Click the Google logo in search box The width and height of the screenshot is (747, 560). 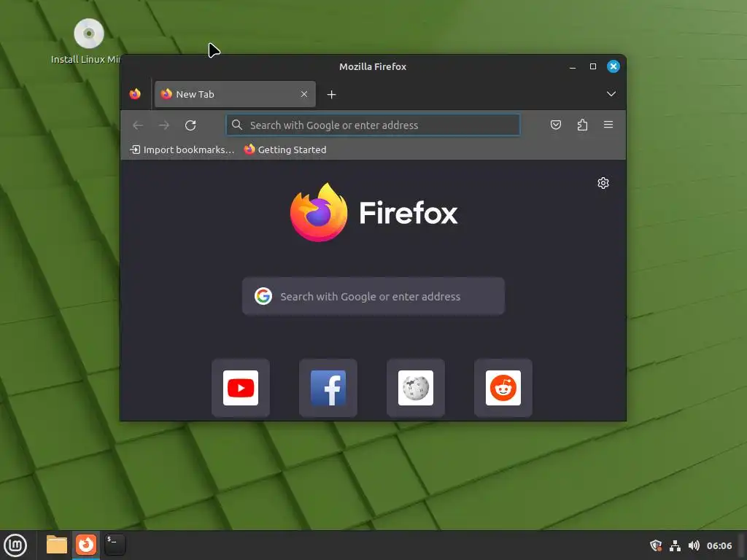click(x=263, y=296)
